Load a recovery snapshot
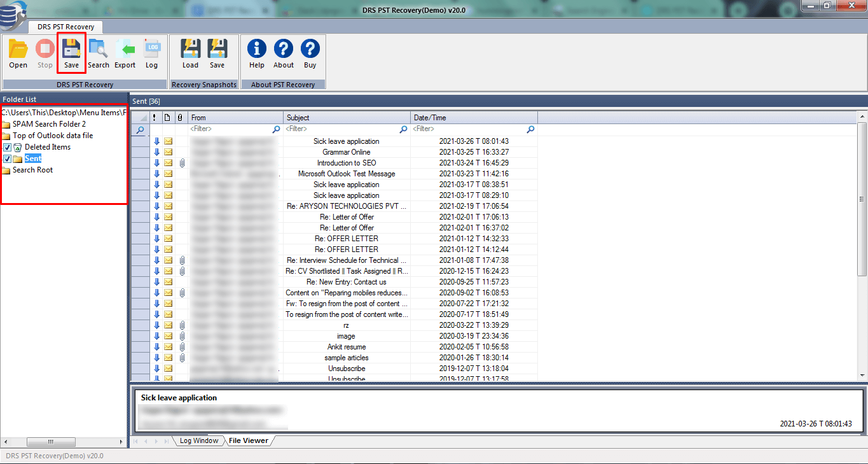The width and height of the screenshot is (868, 464). (191, 53)
